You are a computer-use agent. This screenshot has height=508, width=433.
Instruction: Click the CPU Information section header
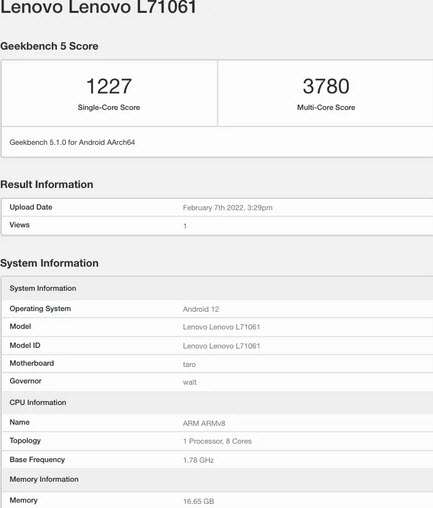pyautogui.click(x=217, y=403)
